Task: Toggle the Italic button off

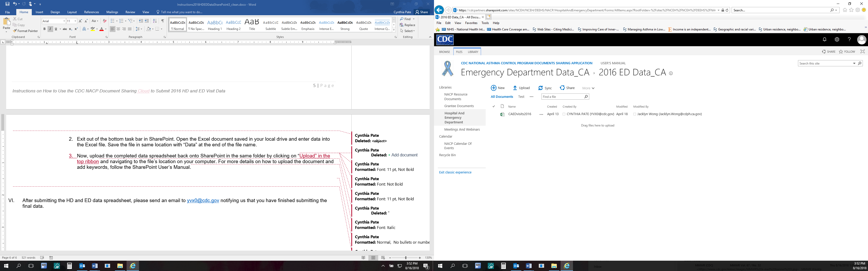Action: [50, 29]
